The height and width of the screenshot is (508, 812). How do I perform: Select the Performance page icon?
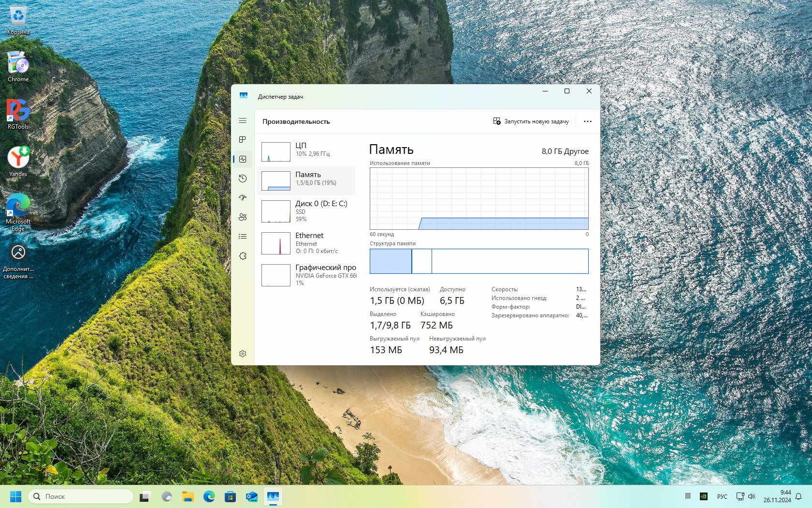[x=243, y=159]
